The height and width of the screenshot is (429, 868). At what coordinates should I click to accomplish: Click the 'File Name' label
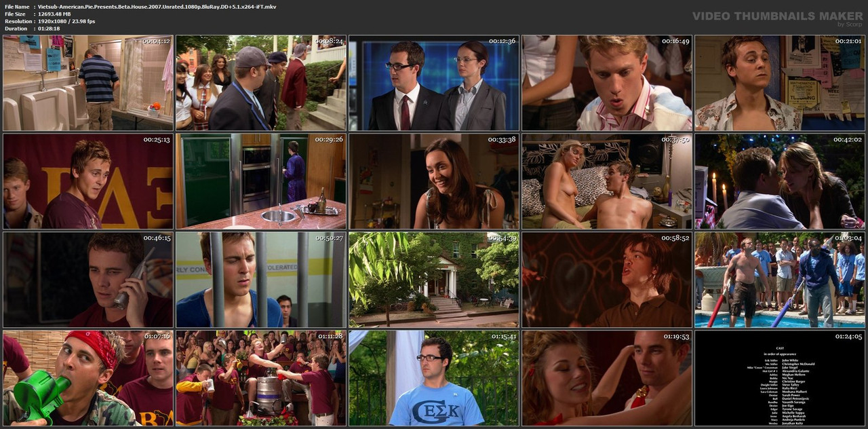click(x=17, y=7)
